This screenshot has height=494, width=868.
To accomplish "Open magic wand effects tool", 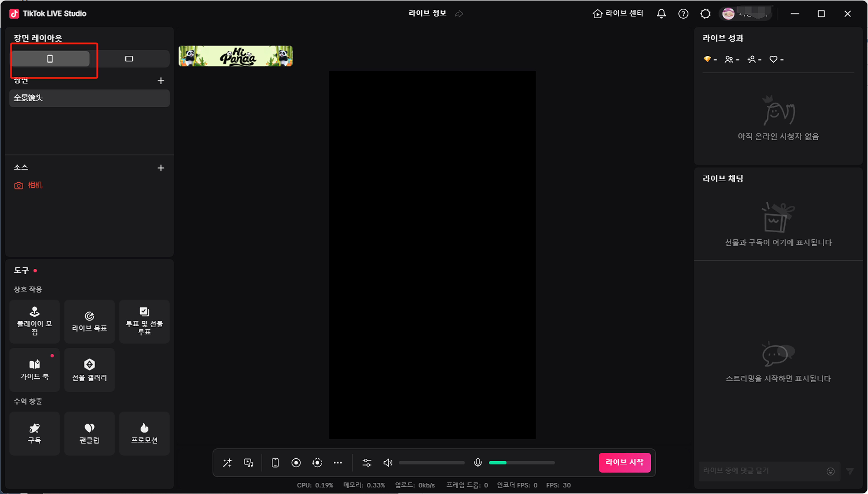I will coord(227,463).
